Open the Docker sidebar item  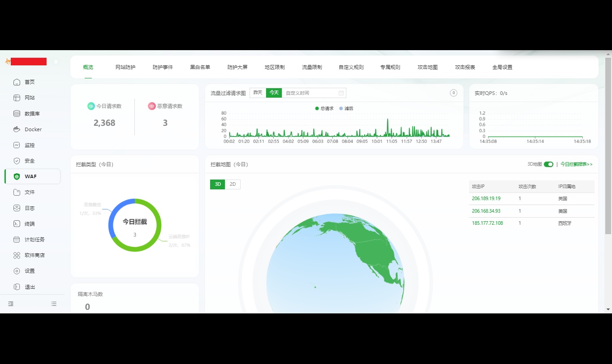[x=33, y=129]
